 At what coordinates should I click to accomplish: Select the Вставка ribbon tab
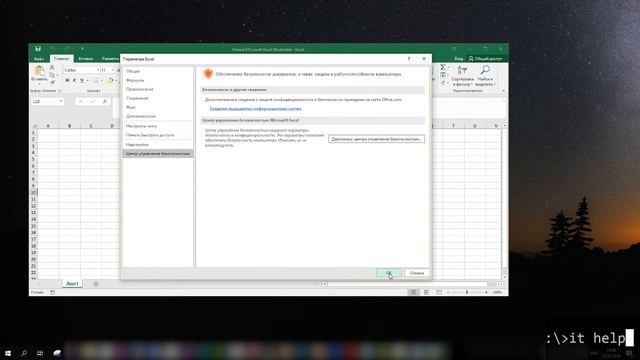pyautogui.click(x=86, y=59)
